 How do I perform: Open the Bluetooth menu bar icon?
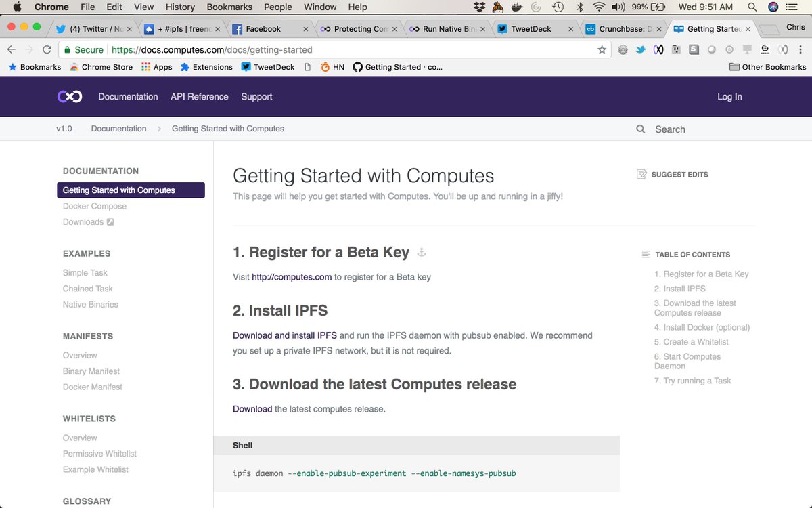click(580, 7)
